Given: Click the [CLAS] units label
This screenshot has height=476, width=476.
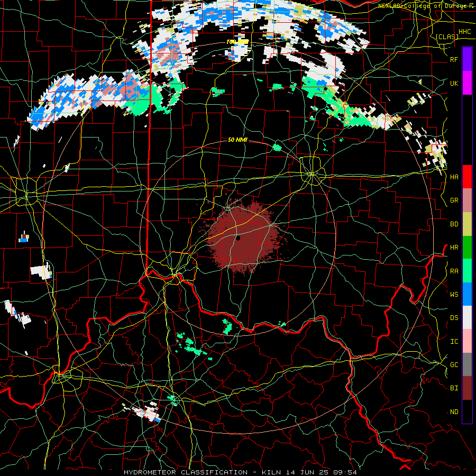Looking at the screenshot, I should tap(447, 36).
